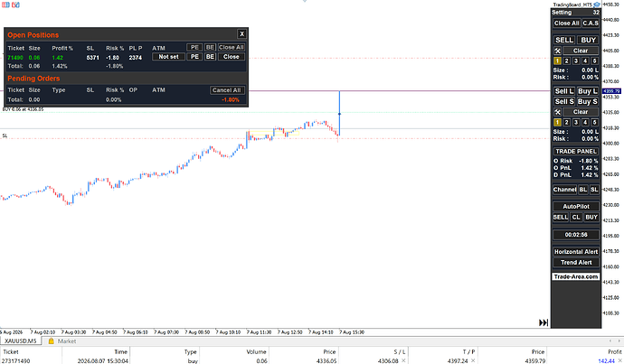Click the 4359.79 current price label on the price scale
The image size is (624, 364).
click(611, 91)
